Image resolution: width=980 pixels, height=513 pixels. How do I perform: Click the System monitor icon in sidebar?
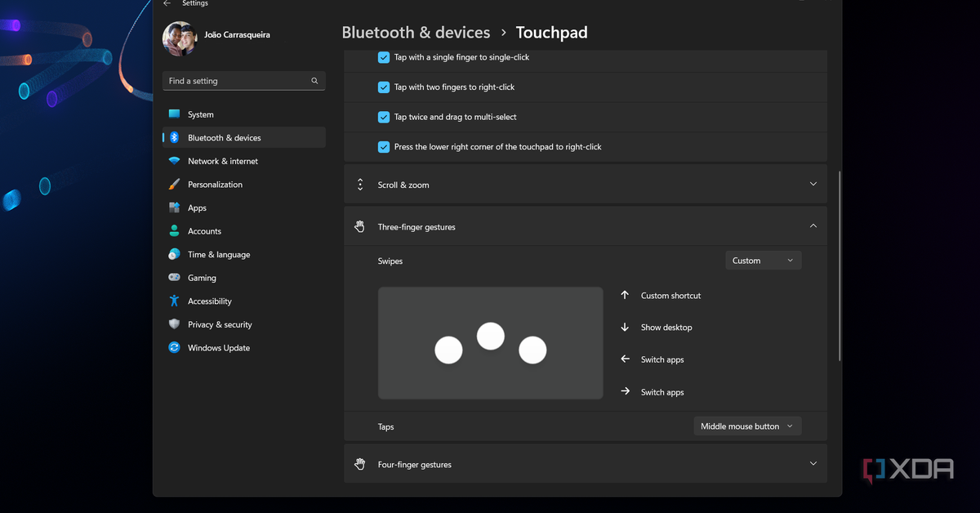point(174,114)
